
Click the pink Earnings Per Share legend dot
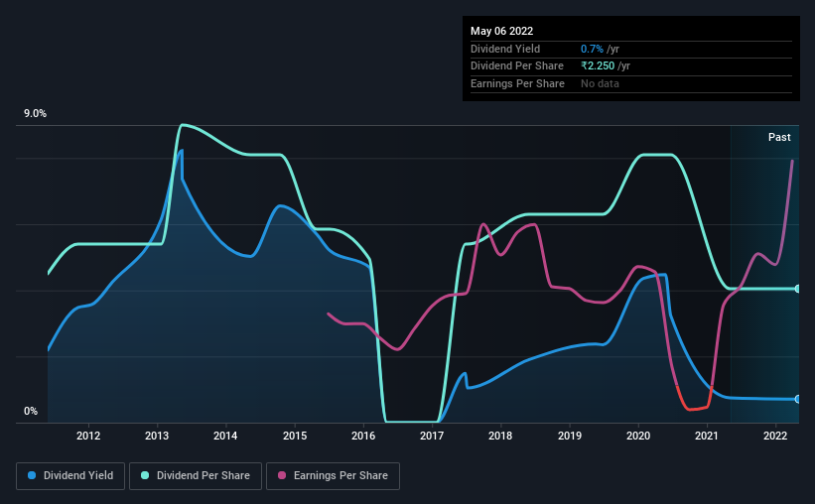[x=282, y=475]
